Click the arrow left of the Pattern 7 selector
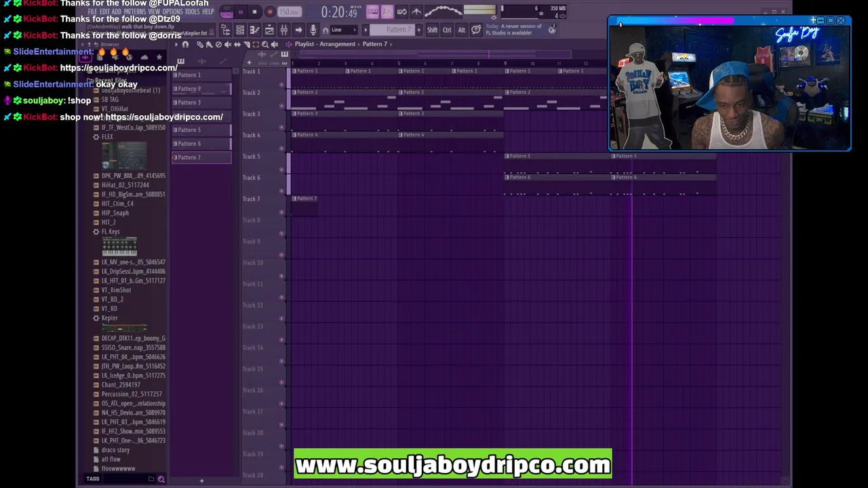 (366, 30)
